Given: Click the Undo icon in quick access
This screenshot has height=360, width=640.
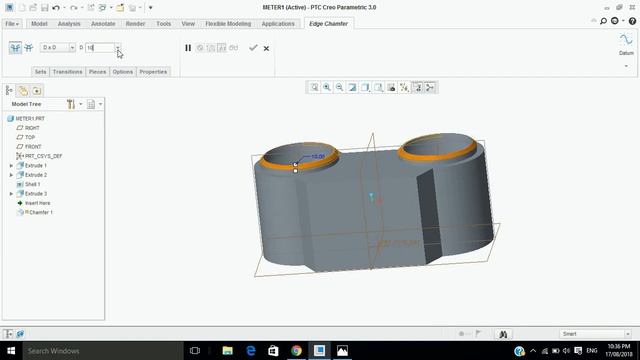Looking at the screenshot, I should (x=56, y=7).
